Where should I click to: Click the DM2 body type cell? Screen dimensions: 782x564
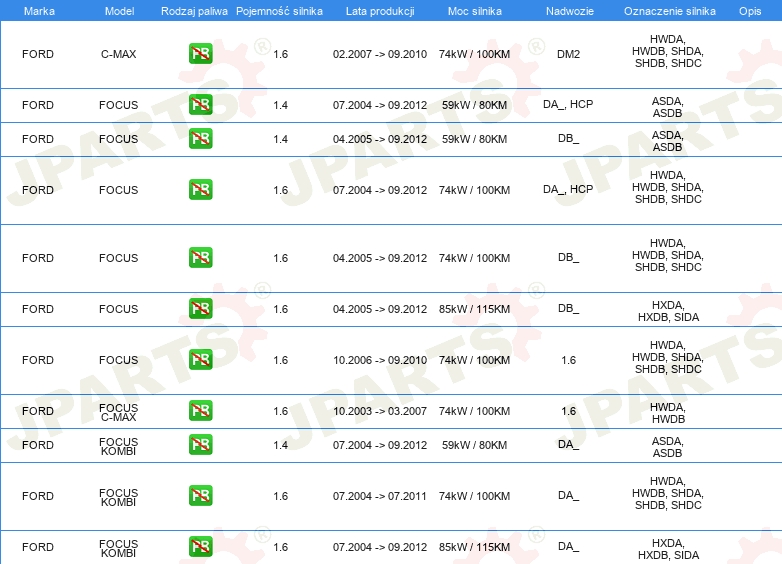click(x=568, y=54)
